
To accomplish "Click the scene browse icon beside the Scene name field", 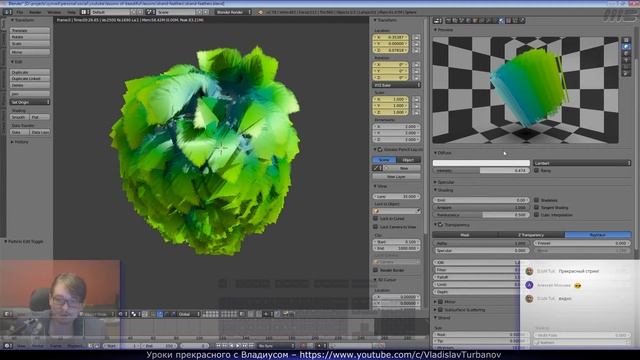I will [150, 12].
